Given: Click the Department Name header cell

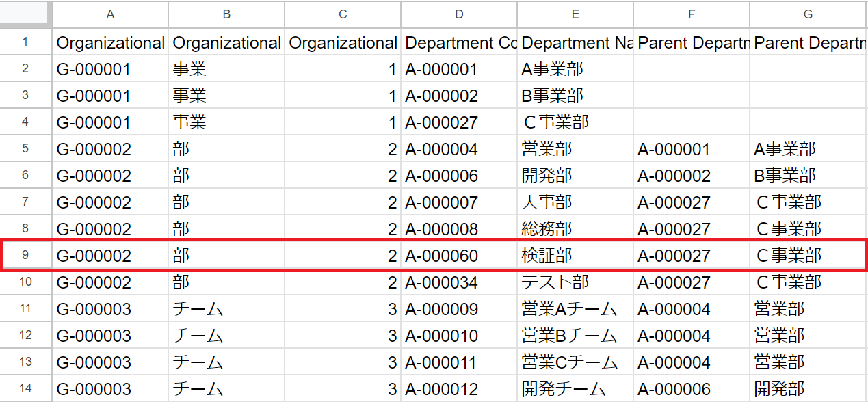Looking at the screenshot, I should pos(575,42).
